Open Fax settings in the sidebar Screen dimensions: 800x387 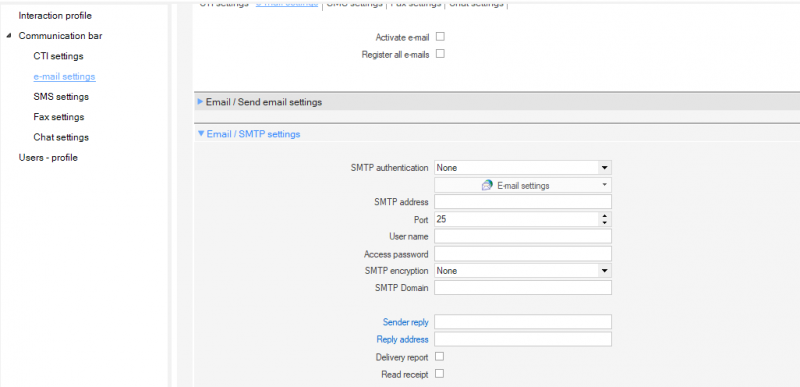59,117
